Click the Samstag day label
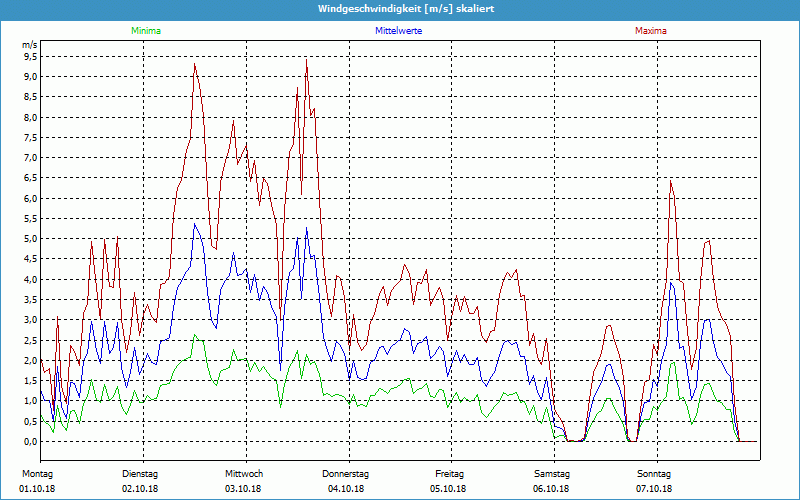Viewport: 800px width, 500px height. coord(552,474)
